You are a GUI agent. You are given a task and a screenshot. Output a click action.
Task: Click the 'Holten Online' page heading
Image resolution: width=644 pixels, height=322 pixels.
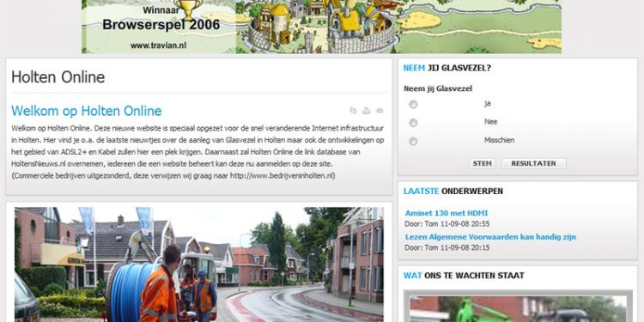coord(58,77)
